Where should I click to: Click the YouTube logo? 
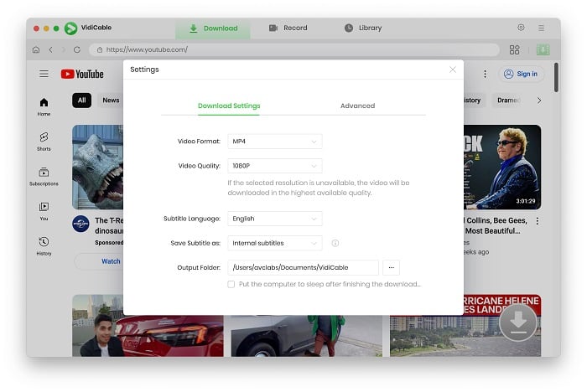(82, 74)
